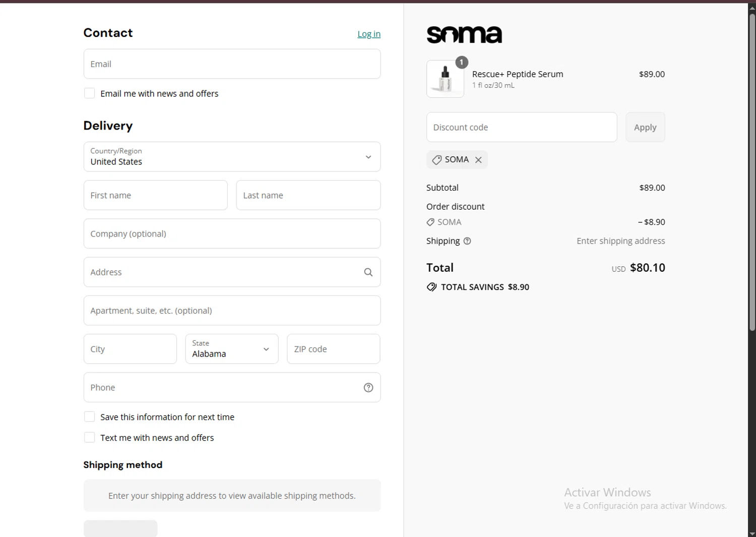Focus the Company (optional) field
The width and height of the screenshot is (756, 537).
[232, 233]
